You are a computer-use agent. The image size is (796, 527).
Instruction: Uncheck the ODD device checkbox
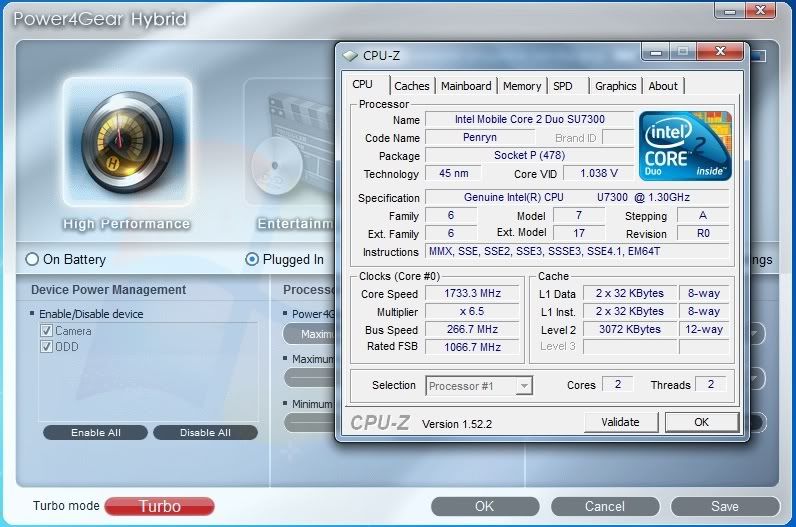pyautogui.click(x=46, y=347)
